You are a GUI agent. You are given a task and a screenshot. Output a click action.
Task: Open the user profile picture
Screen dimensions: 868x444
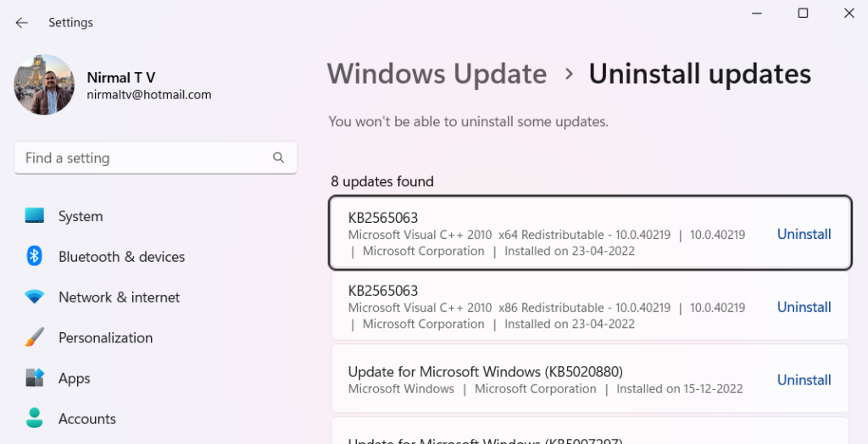(x=44, y=85)
